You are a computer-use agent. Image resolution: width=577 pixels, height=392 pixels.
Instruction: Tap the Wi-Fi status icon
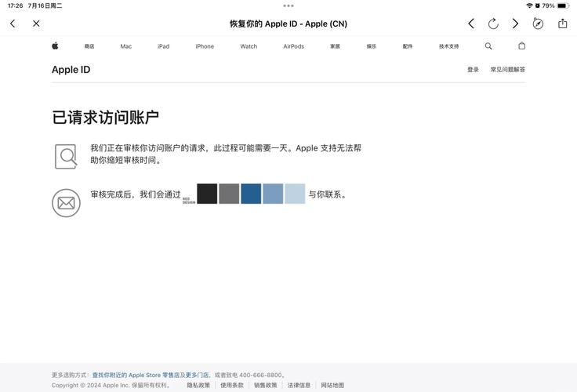pos(529,5)
